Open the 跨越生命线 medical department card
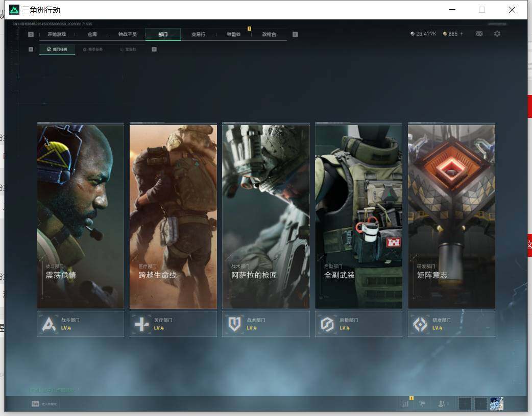The width and height of the screenshot is (532, 416). pyautogui.click(x=174, y=216)
